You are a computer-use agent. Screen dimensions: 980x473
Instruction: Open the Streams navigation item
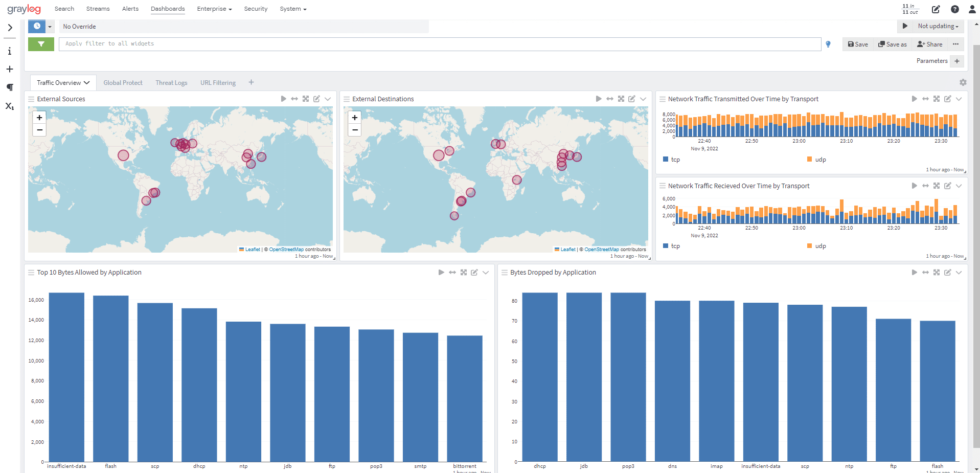click(x=98, y=9)
